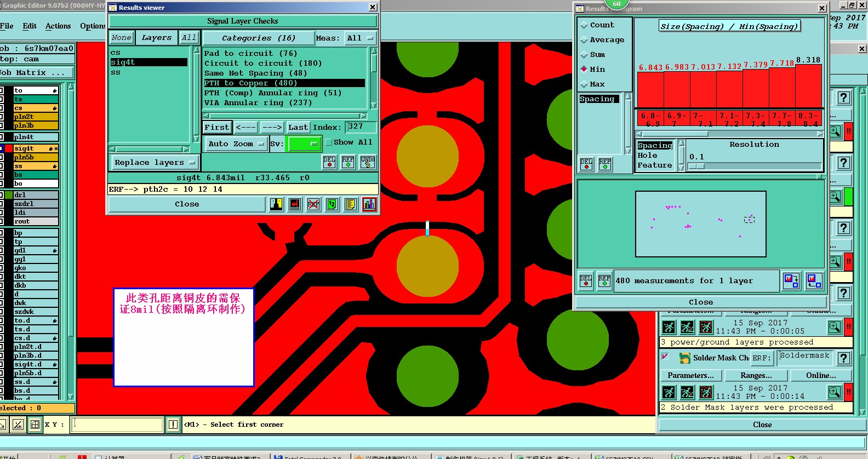Click red-outlined run icon in Solder Mask row
This screenshot has width=868, height=459.
pyautogui.click(x=706, y=392)
